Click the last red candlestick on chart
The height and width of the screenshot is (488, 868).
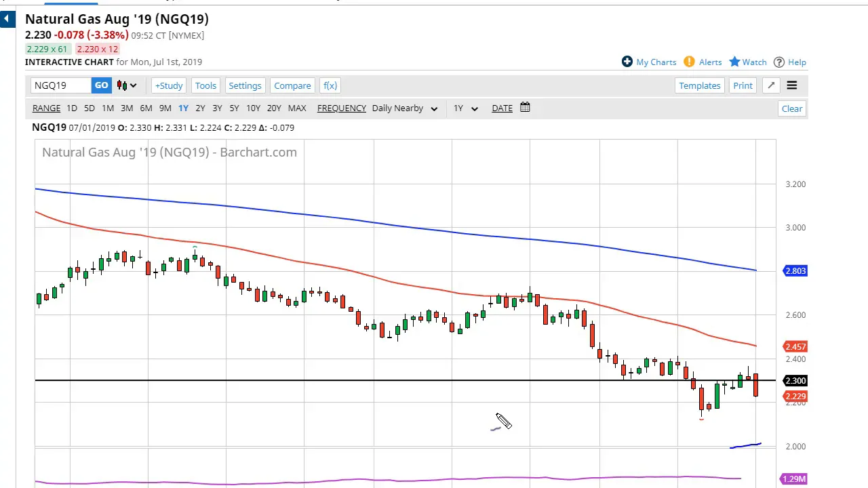[x=755, y=384]
